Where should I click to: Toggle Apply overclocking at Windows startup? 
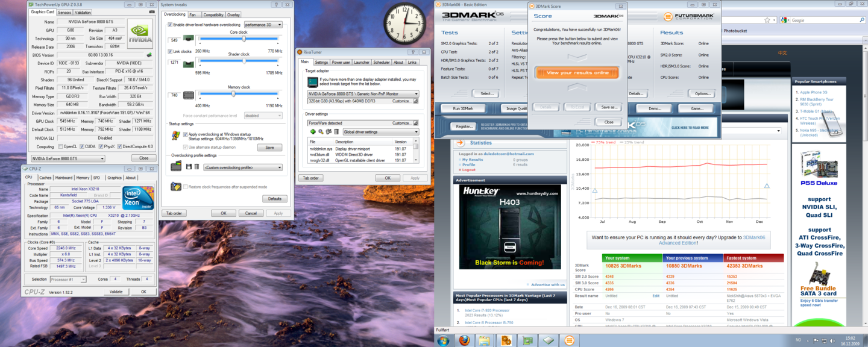(185, 134)
